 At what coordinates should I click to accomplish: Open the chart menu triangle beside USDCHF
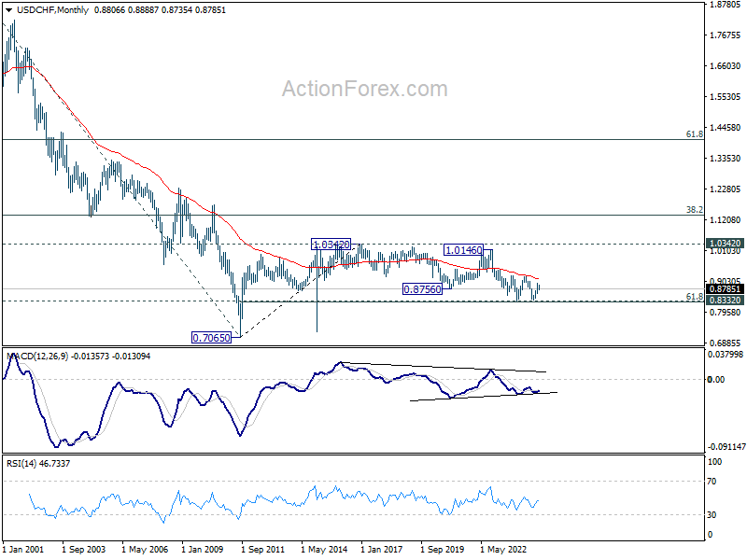(9, 10)
